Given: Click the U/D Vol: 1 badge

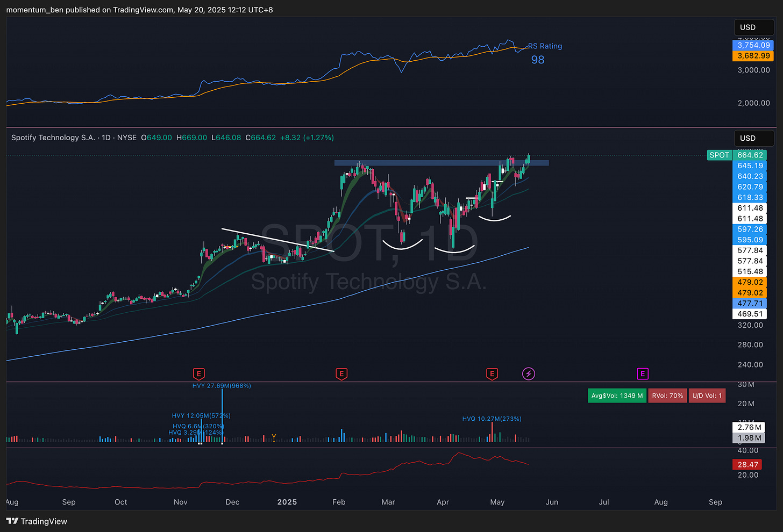Looking at the screenshot, I should (x=707, y=396).
